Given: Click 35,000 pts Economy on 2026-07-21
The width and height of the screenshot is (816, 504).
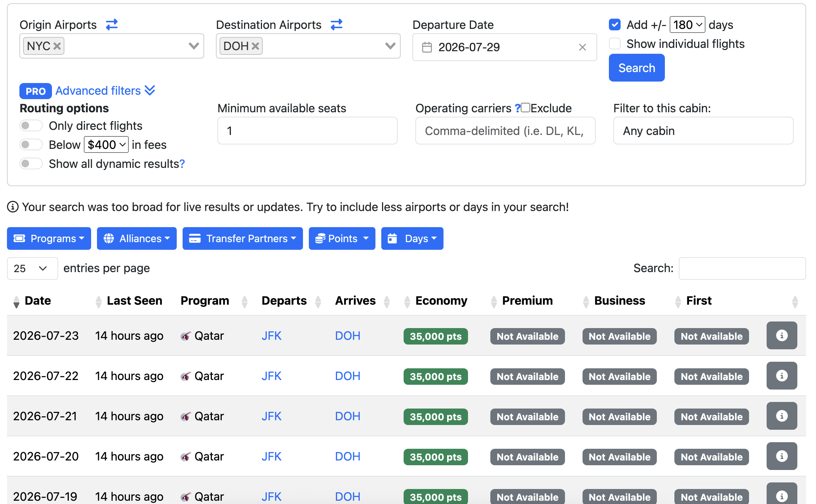Looking at the screenshot, I should [435, 417].
